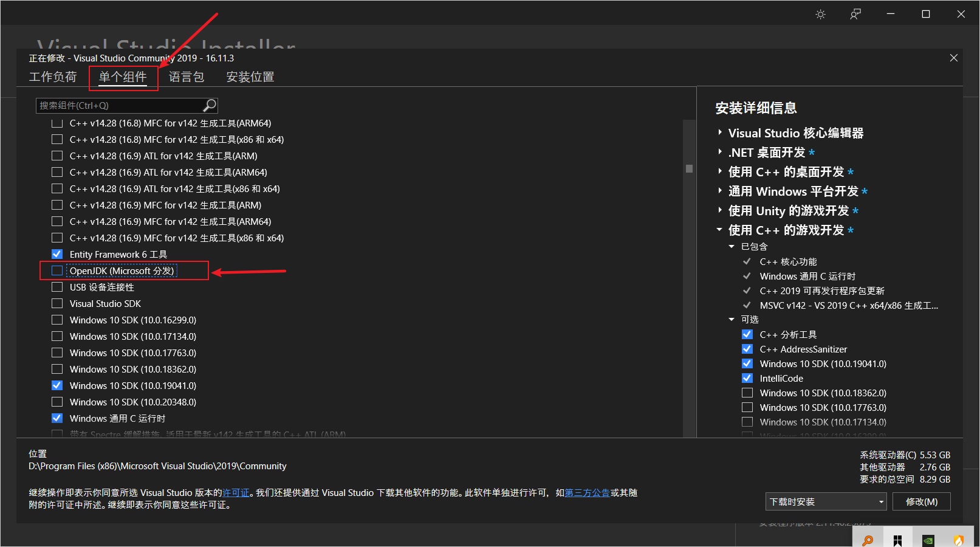The height and width of the screenshot is (547, 980).
Task: Open the 语言包 tab
Action: [187, 77]
